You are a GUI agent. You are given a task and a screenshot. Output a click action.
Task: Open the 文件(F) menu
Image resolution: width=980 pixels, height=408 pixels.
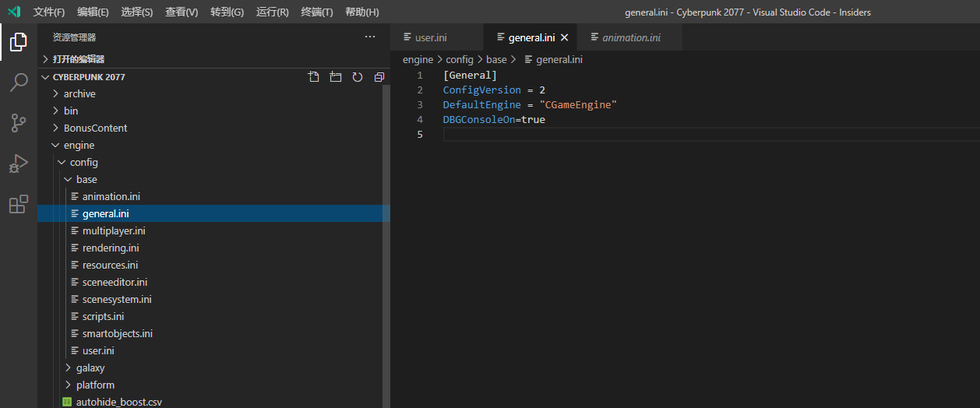(x=49, y=12)
